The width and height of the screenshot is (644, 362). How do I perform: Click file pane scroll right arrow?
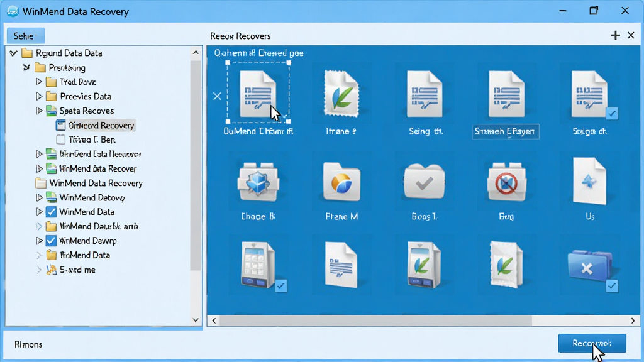point(633,321)
